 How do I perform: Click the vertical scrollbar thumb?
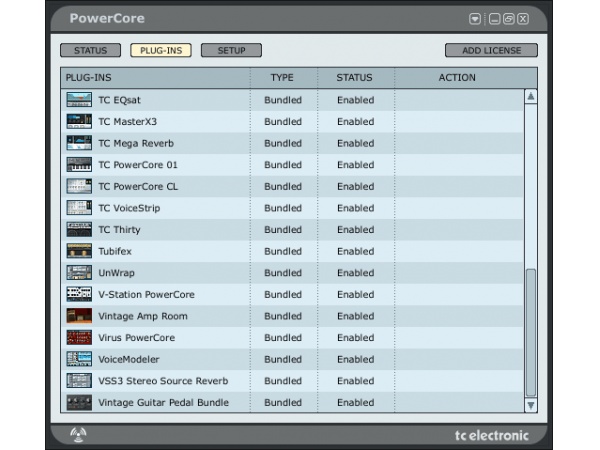(531, 333)
